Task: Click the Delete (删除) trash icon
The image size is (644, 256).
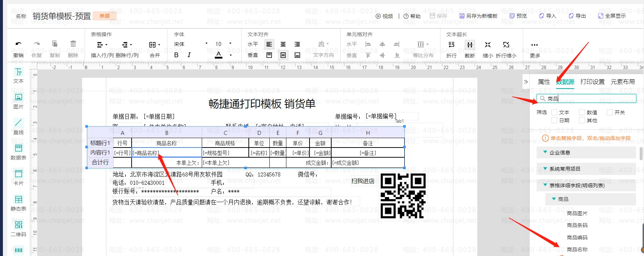Action: (73, 44)
